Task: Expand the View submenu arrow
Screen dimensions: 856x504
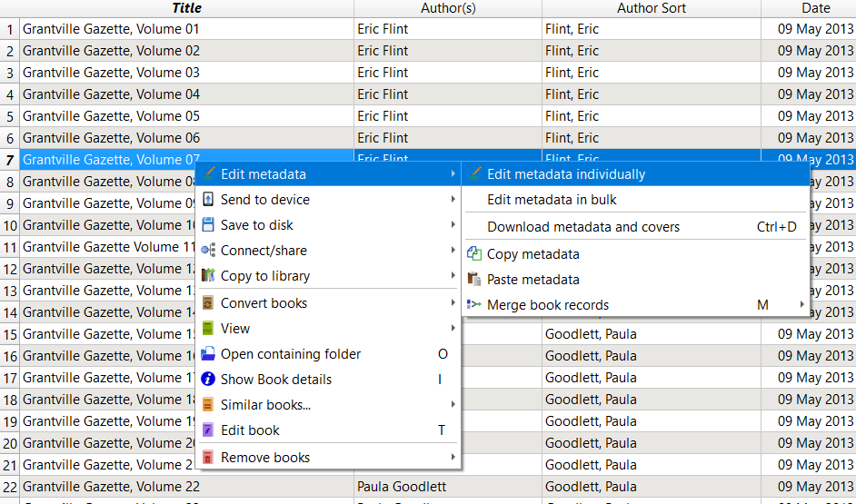Action: (453, 329)
